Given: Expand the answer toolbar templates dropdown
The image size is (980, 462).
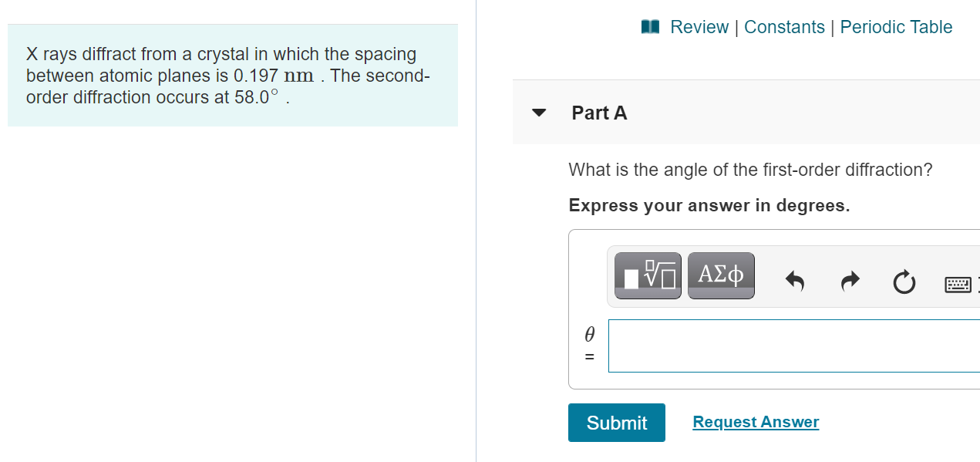Looking at the screenshot, I should (648, 275).
